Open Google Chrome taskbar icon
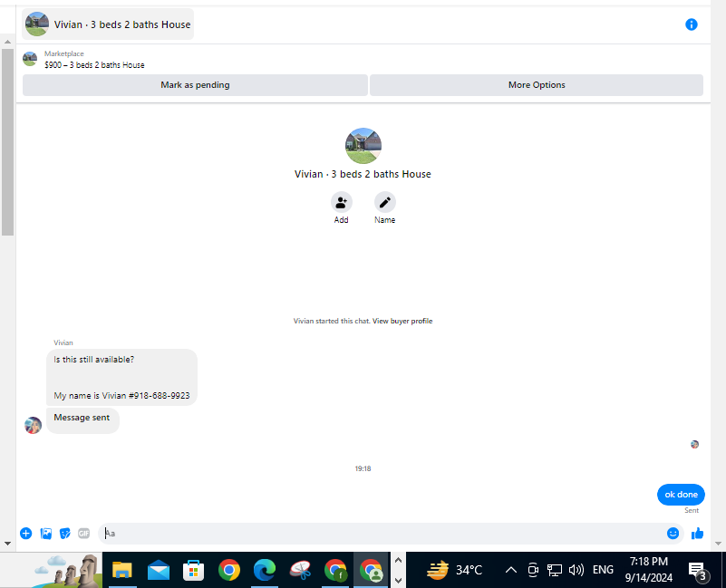Viewport: 726px width, 588px height. tap(229, 570)
